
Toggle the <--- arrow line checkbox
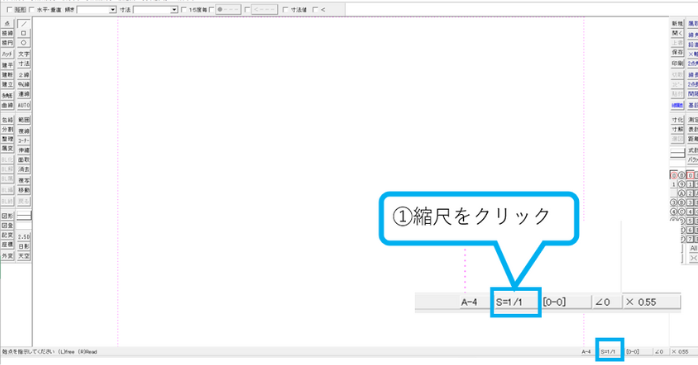click(x=248, y=9)
